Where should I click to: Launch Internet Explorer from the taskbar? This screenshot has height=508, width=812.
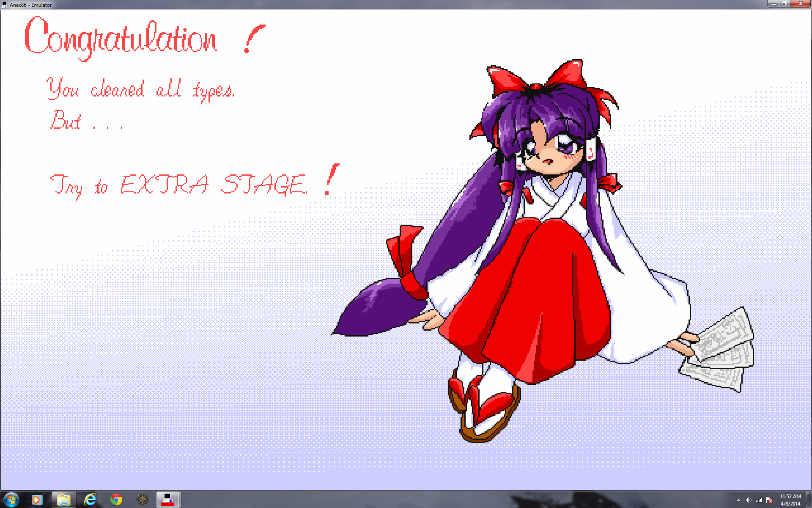click(90, 500)
